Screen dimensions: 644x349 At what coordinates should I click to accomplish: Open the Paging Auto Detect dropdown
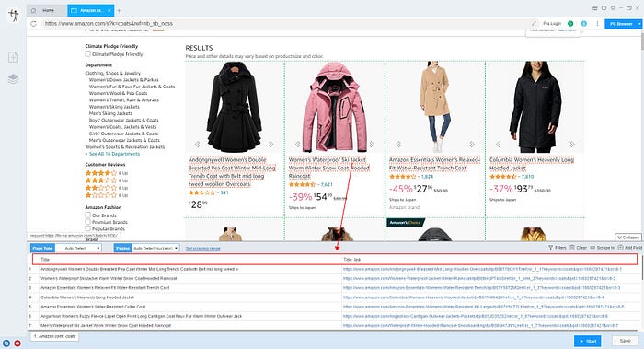(155, 249)
